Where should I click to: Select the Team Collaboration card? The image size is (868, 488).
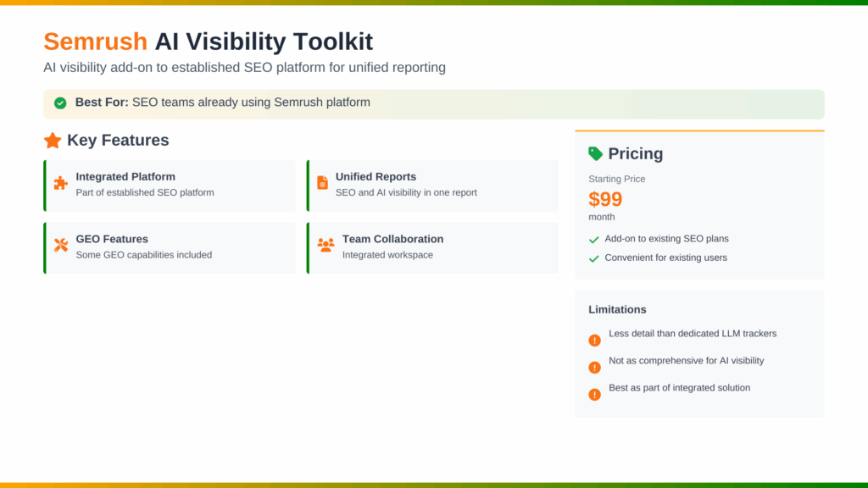(432, 247)
